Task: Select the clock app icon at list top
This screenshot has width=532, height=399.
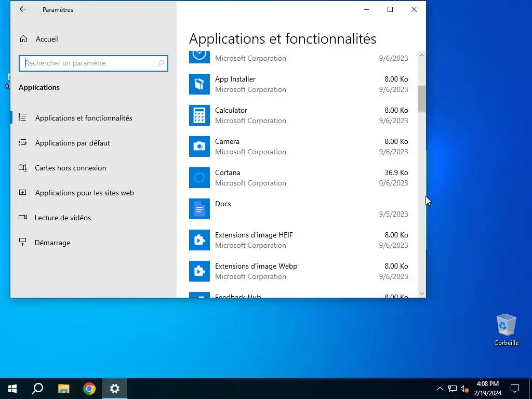Action: click(199, 56)
